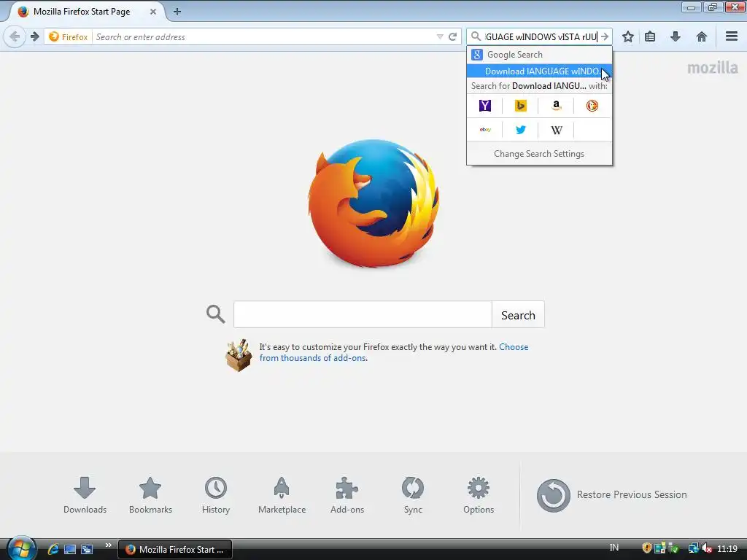The image size is (747, 560).
Task: Open the IN language bar indicator
Action: 614,548
